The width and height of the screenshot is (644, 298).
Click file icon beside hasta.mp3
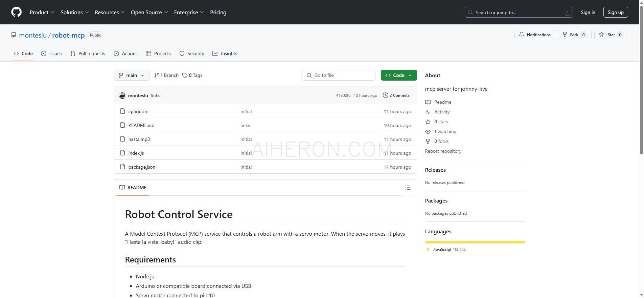pyautogui.click(x=123, y=139)
